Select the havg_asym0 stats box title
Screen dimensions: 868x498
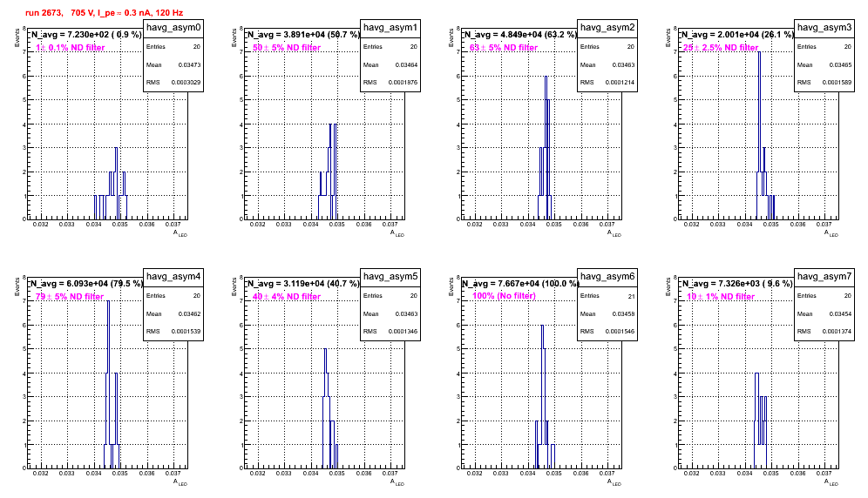(x=173, y=27)
